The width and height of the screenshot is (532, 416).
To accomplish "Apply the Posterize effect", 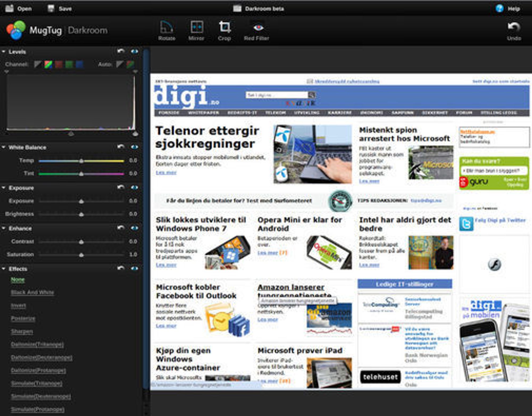I will pos(23,318).
